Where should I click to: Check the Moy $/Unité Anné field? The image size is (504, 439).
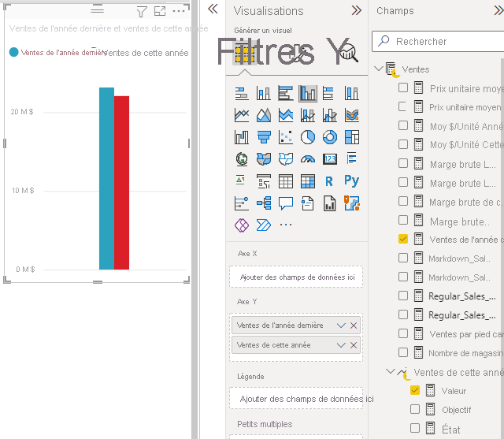click(402, 125)
